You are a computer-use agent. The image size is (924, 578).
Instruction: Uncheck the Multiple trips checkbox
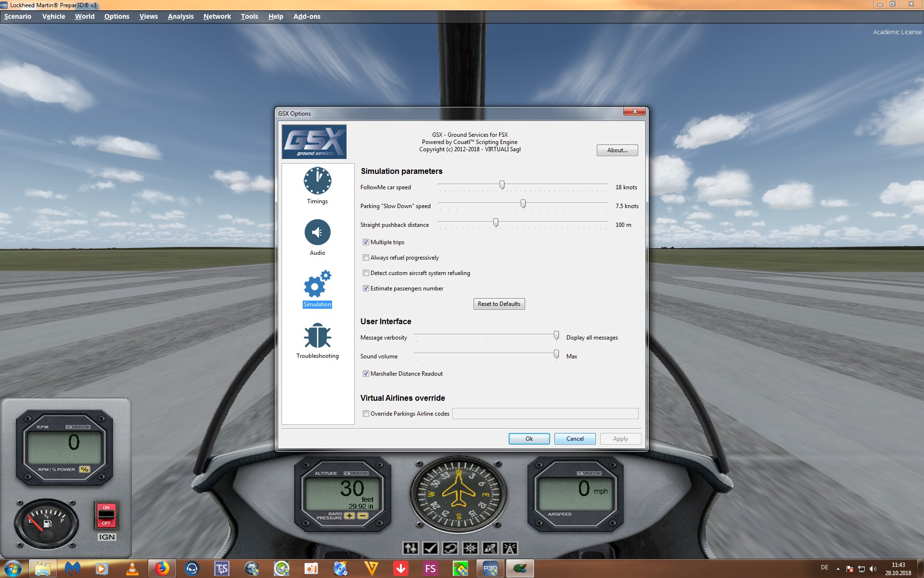pyautogui.click(x=366, y=242)
